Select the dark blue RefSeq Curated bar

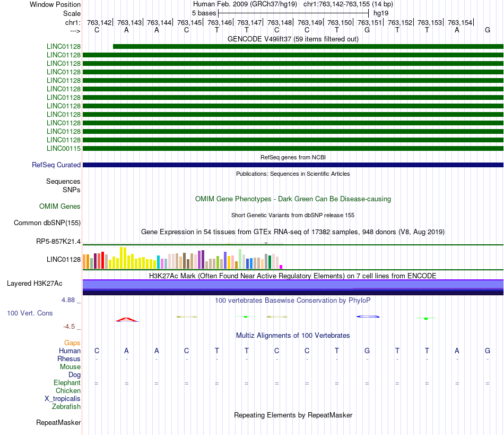pos(293,165)
